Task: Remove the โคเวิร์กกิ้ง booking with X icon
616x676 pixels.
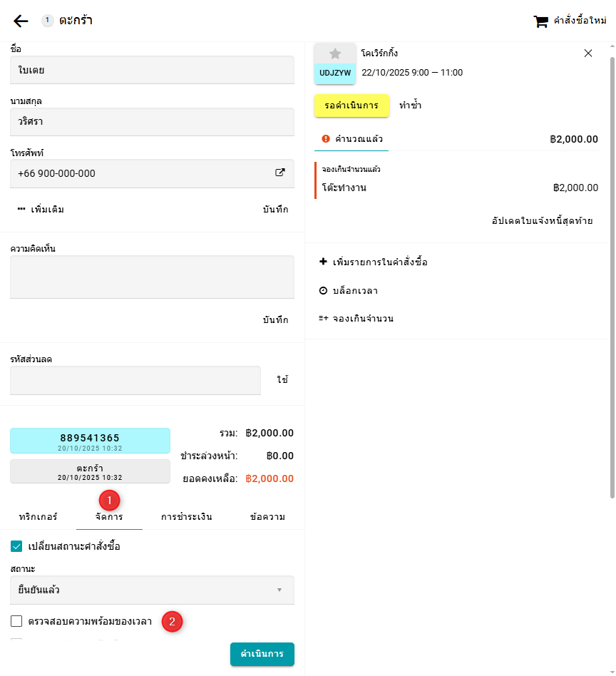Action: (588, 53)
